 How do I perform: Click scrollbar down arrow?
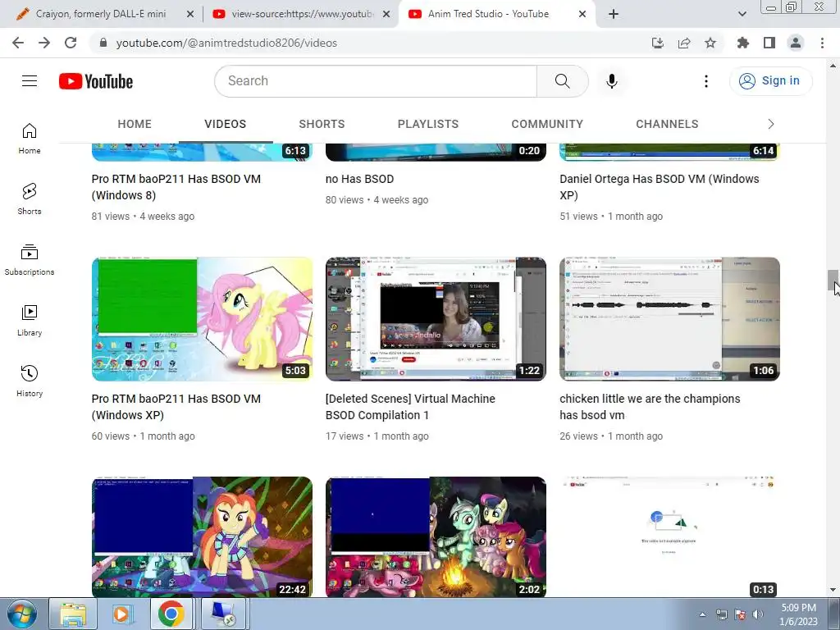click(x=833, y=590)
